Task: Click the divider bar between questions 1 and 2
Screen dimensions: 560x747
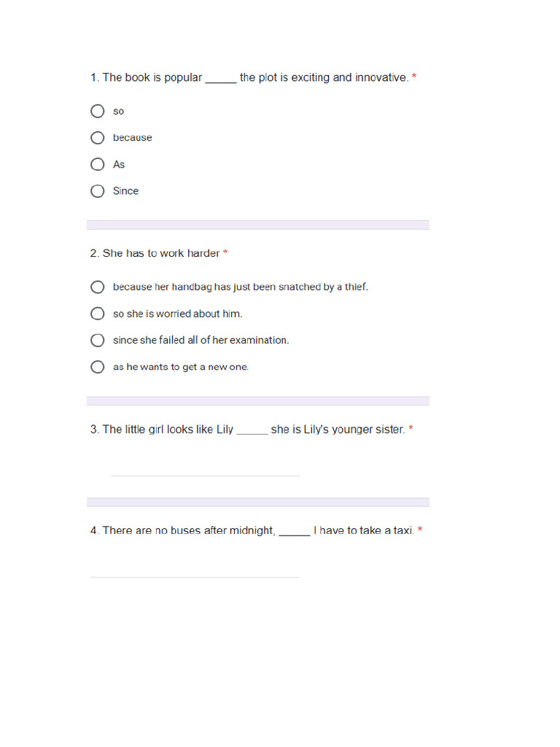Action: tap(258, 225)
